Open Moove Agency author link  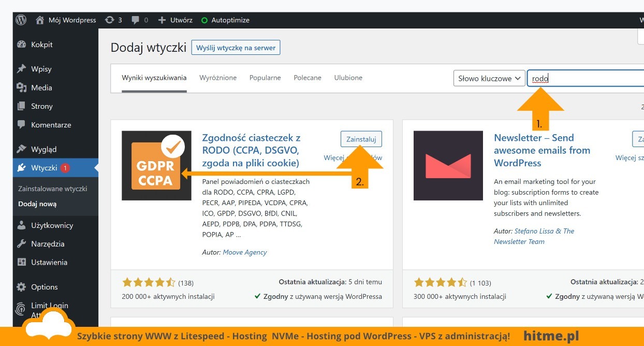(245, 252)
